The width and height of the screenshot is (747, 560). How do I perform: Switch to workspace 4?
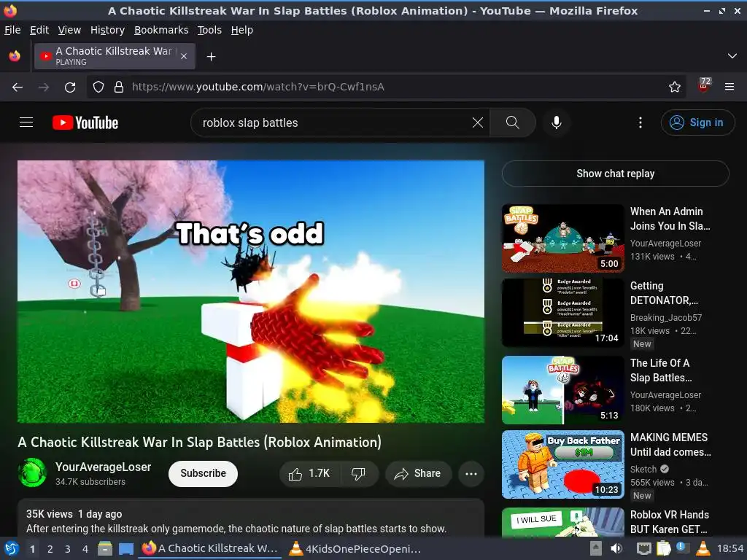pyautogui.click(x=85, y=549)
